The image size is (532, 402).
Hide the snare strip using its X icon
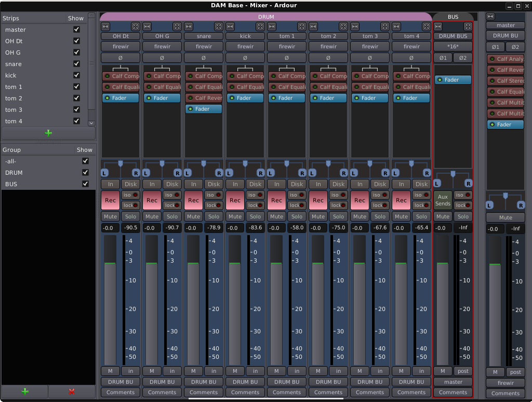[218, 26]
